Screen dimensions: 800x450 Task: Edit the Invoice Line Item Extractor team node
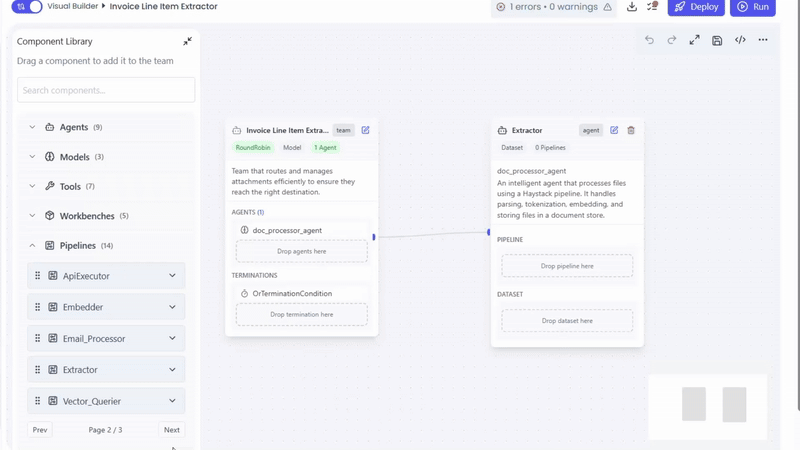click(366, 130)
